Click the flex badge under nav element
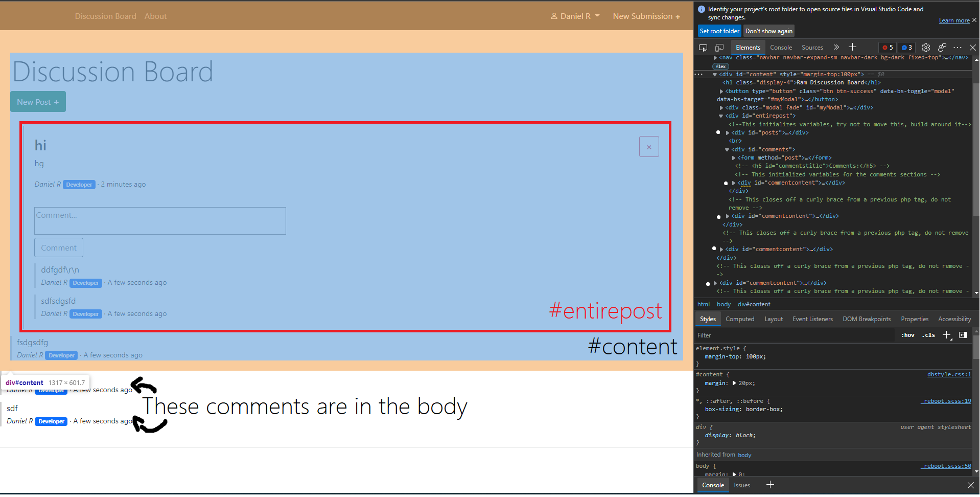Screen dimensions: 980x497 pyautogui.click(x=721, y=66)
